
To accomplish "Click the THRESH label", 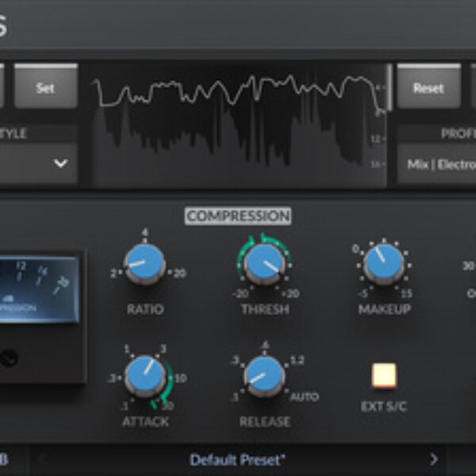I will [x=265, y=309].
